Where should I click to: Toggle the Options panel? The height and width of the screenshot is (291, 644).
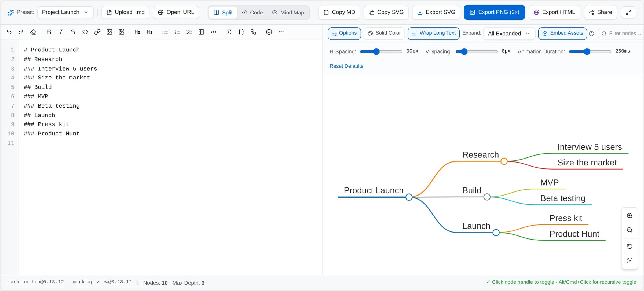coord(344,33)
